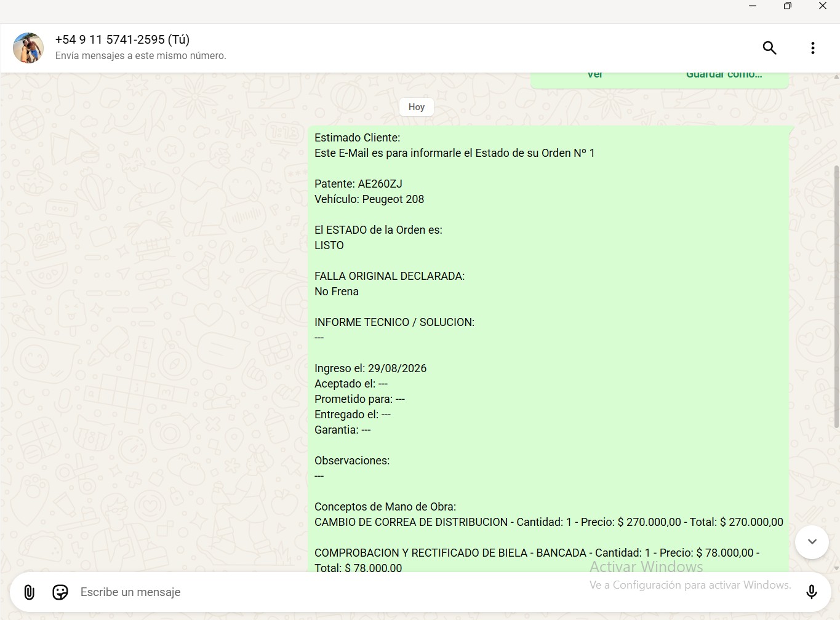Click the 'COMPROBACION Y RECTIFICADO DE BIELA' line
Image resolution: width=840 pixels, height=620 pixels.
537,560
